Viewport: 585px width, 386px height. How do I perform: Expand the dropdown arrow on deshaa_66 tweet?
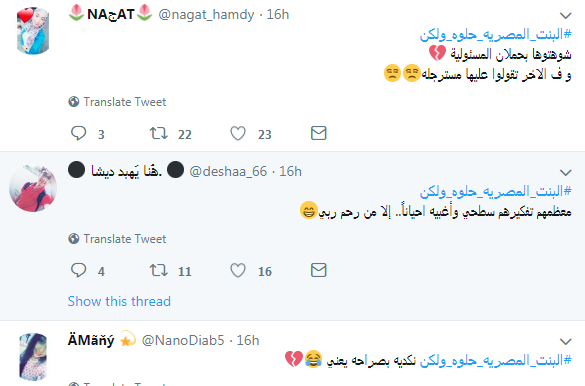(x=566, y=172)
